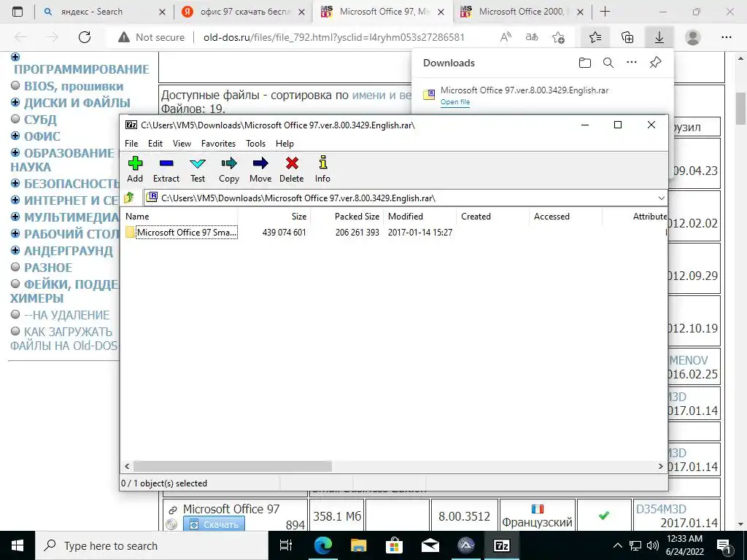This screenshot has width=747, height=560.
Task: Expand the address path dropdown in 7-Zip
Action: click(x=661, y=198)
